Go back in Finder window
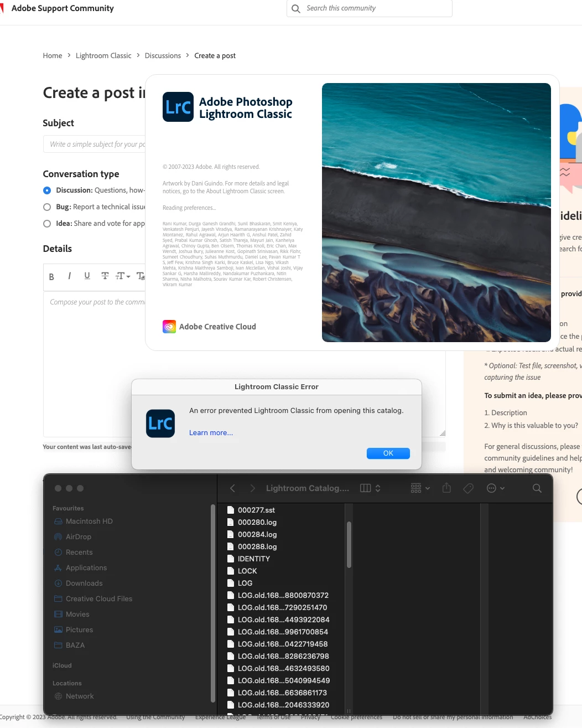The width and height of the screenshot is (582, 728). [232, 488]
